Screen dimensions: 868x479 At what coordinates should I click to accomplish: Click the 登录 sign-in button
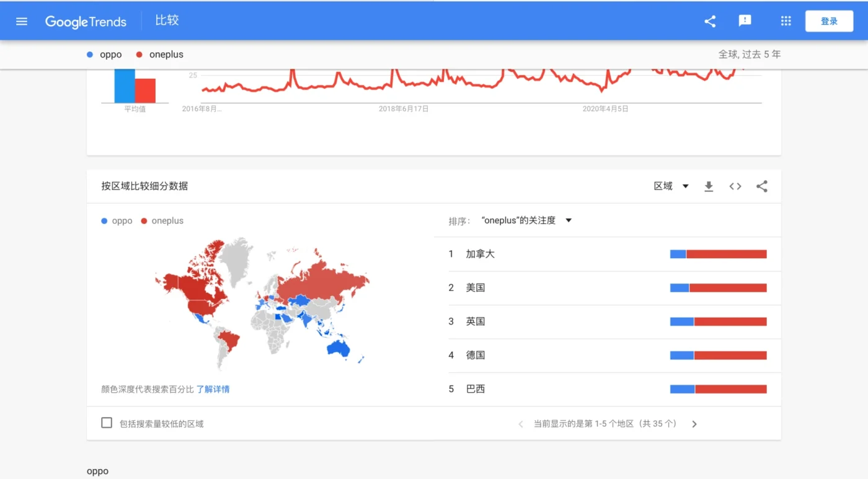pyautogui.click(x=829, y=21)
